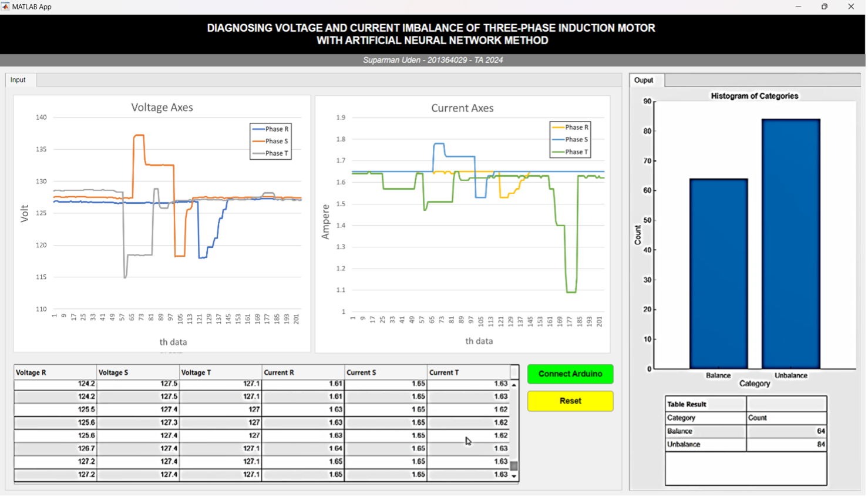Switch to the Input tab
868x497 pixels.
click(21, 80)
